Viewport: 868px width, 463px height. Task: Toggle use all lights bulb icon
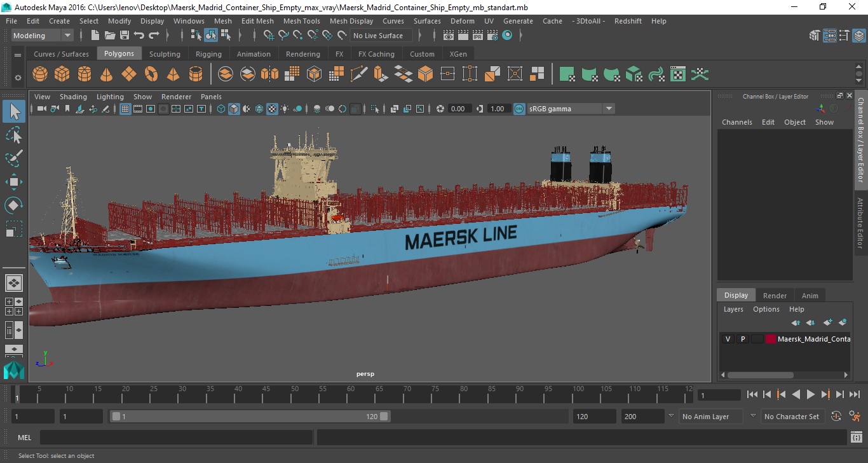[285, 109]
